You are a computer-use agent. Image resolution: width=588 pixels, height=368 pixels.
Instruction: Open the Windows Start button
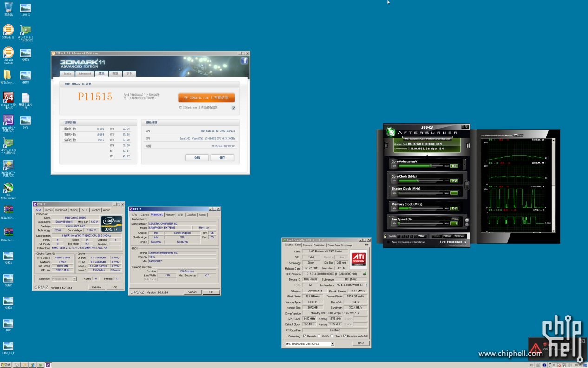click(6, 365)
